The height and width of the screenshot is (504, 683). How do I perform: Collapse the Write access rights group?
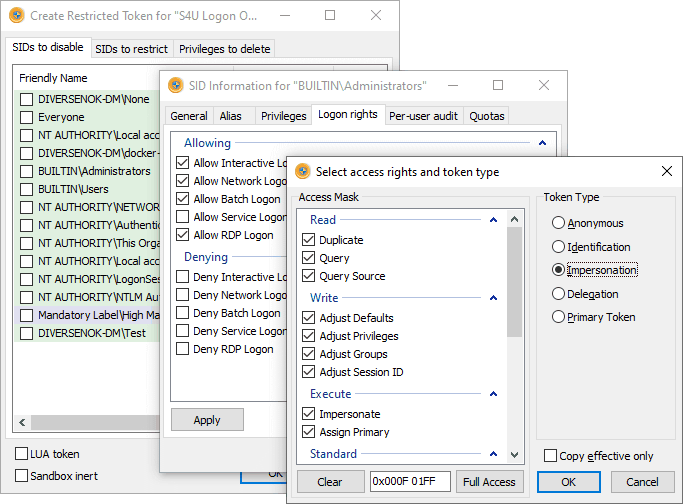(x=494, y=298)
